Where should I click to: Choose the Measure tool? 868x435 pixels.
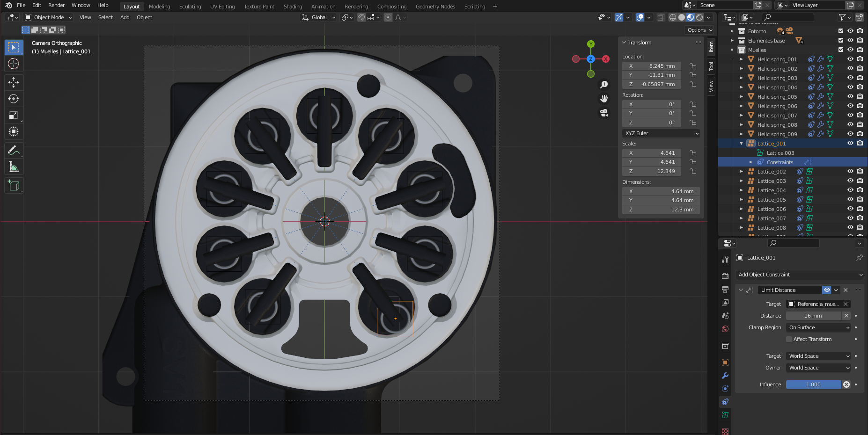pos(14,167)
